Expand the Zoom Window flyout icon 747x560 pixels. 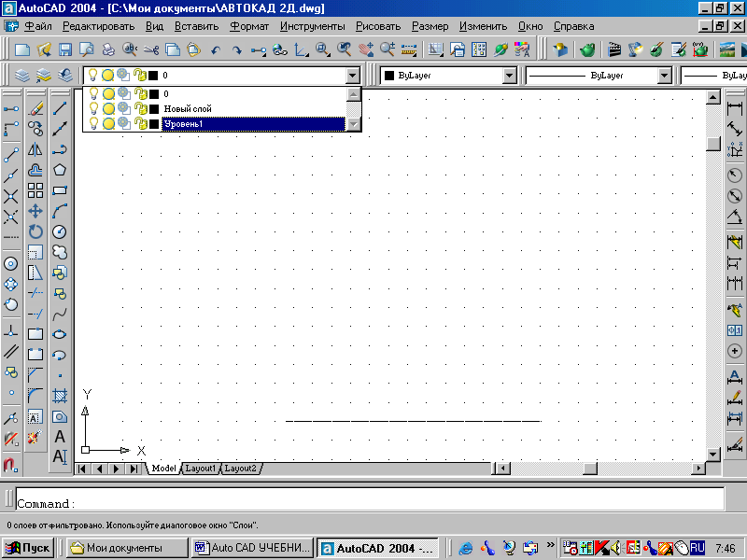pos(323,49)
